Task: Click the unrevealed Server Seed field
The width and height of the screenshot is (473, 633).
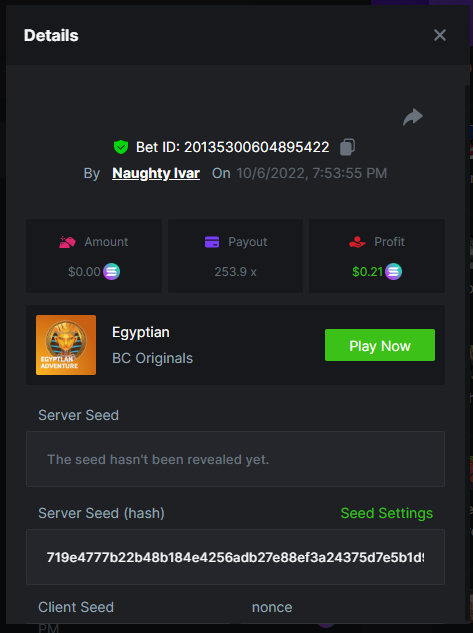Action: [235, 459]
